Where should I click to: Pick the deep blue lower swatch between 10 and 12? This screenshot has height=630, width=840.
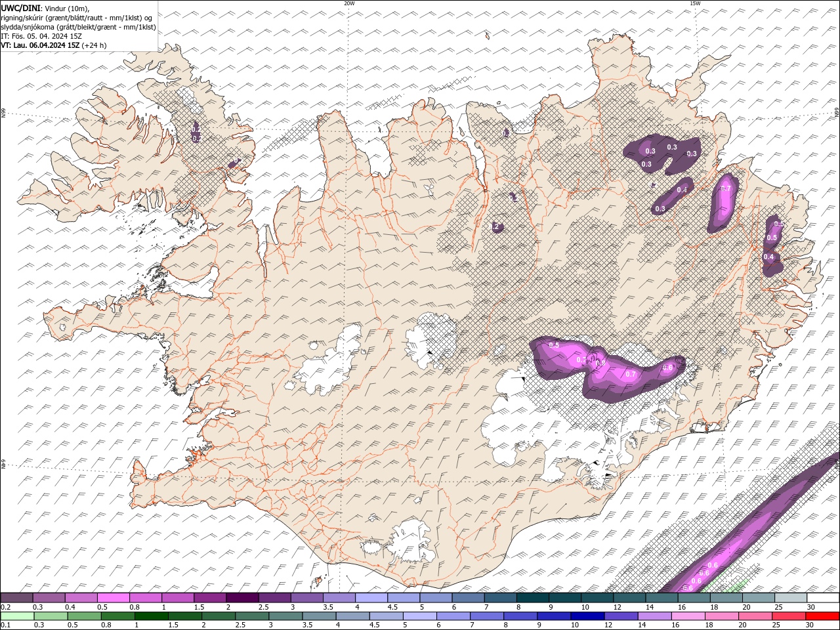(x=588, y=616)
